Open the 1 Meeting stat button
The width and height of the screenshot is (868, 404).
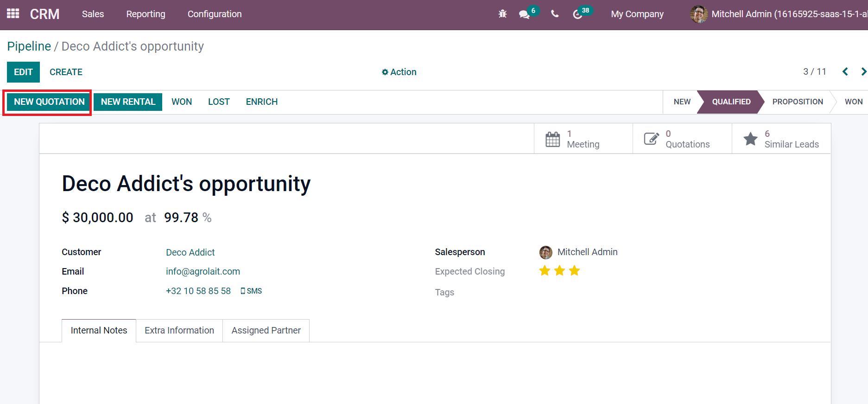pos(583,138)
